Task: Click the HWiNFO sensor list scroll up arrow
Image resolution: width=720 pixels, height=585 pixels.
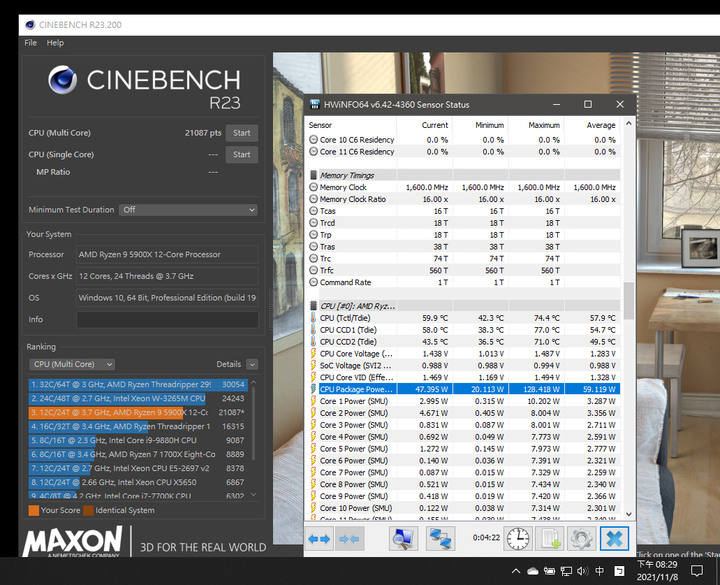Action: 629,124
